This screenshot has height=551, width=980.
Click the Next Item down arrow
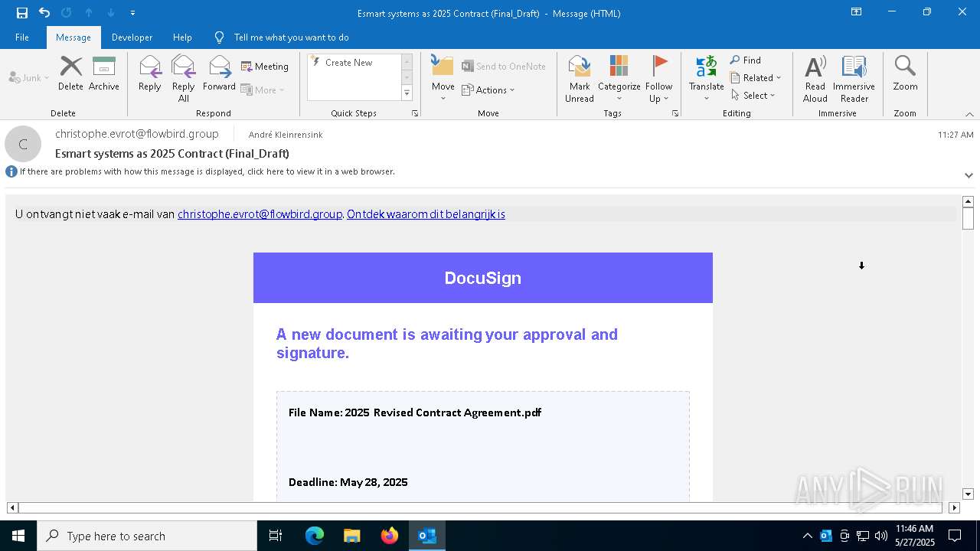click(111, 13)
